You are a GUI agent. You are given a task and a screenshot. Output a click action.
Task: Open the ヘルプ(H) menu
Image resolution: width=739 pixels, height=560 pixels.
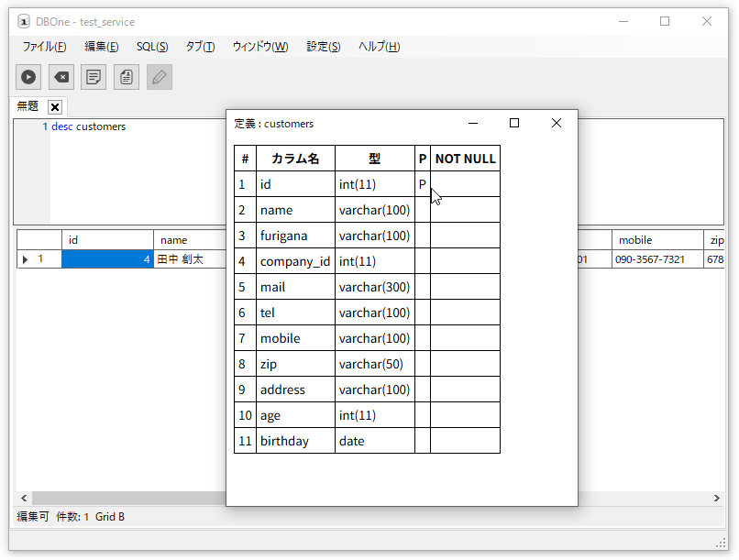(x=379, y=47)
